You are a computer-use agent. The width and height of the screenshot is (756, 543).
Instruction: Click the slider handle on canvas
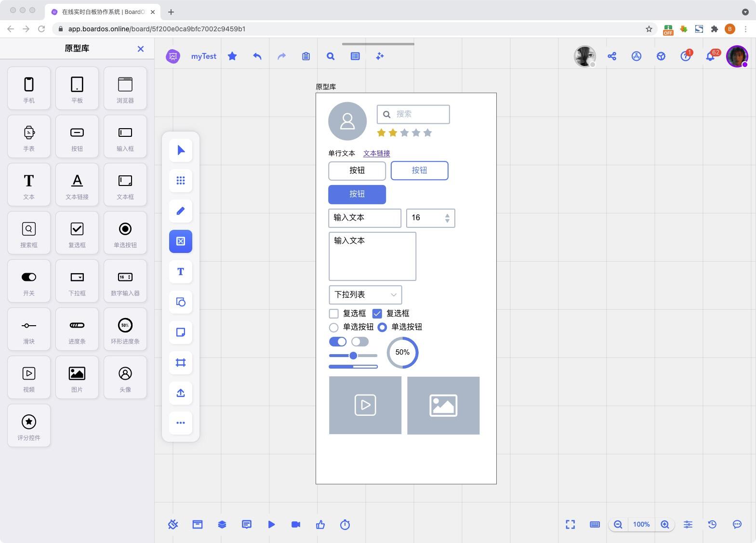tap(353, 356)
